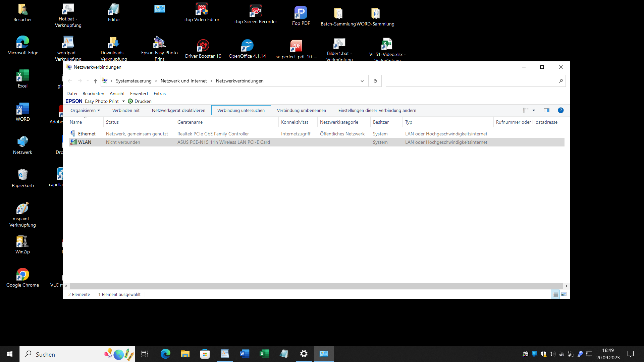This screenshot has height=362, width=644.
Task: Click the up-arrow navigation button
Action: click(95, 81)
